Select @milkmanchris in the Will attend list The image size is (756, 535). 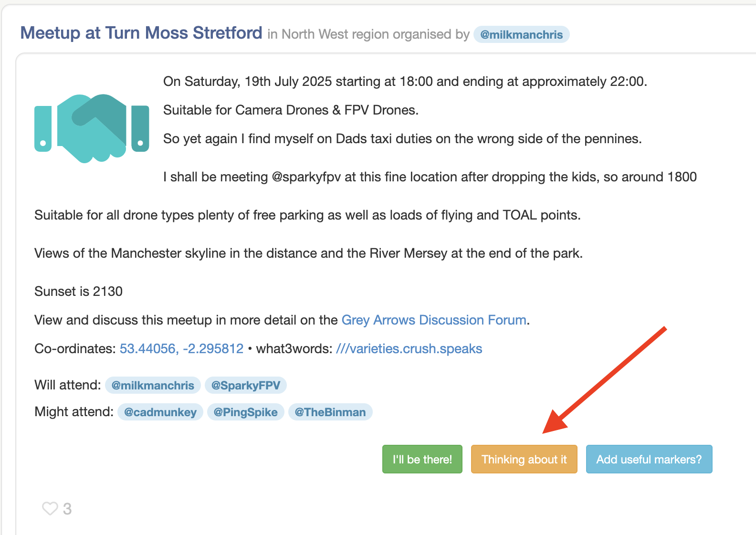(x=153, y=385)
